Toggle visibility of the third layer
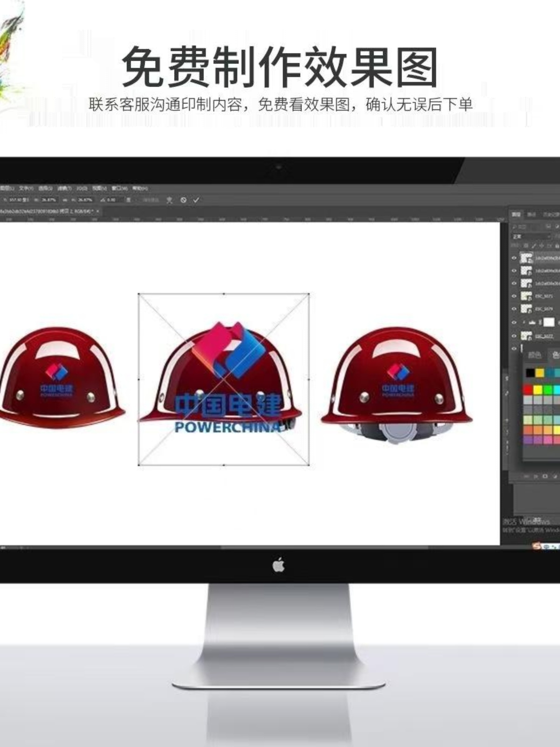 tap(514, 283)
